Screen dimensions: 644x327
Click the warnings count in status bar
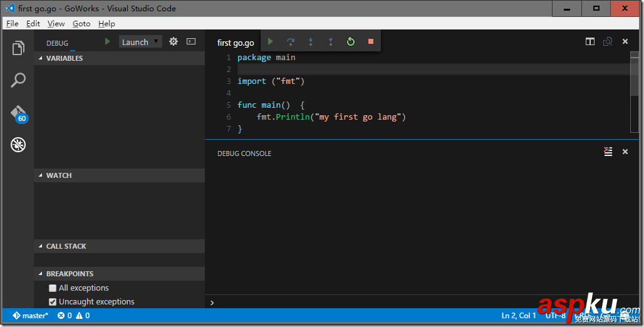tap(83, 316)
